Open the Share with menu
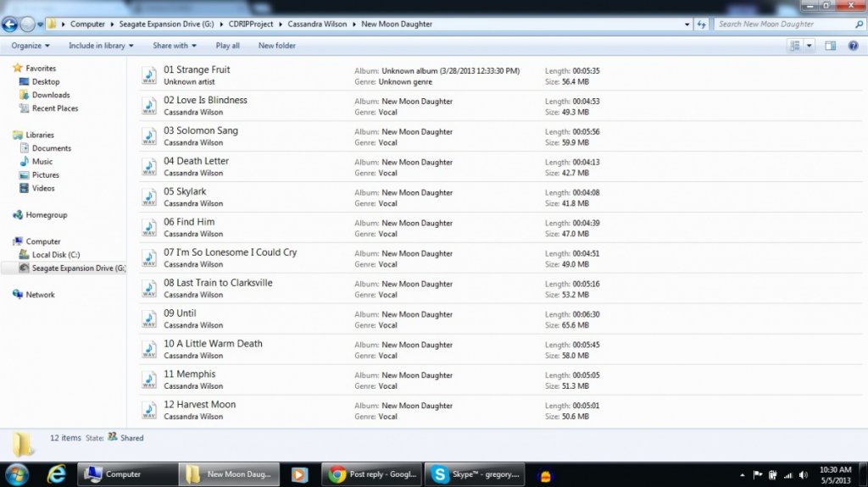Viewport: 868px width, 487px height. [174, 46]
